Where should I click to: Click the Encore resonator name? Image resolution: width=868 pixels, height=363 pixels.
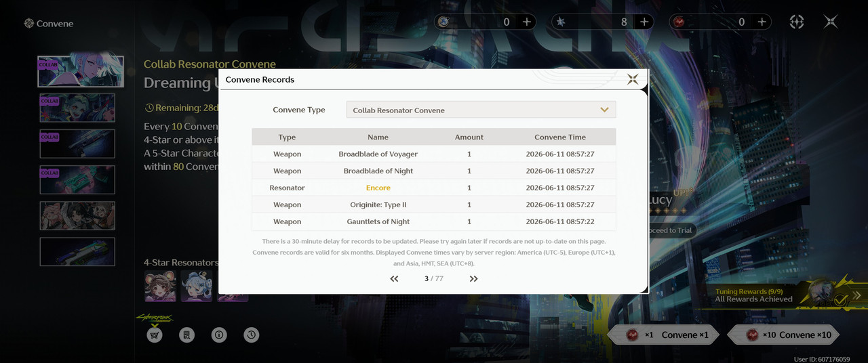[378, 188]
